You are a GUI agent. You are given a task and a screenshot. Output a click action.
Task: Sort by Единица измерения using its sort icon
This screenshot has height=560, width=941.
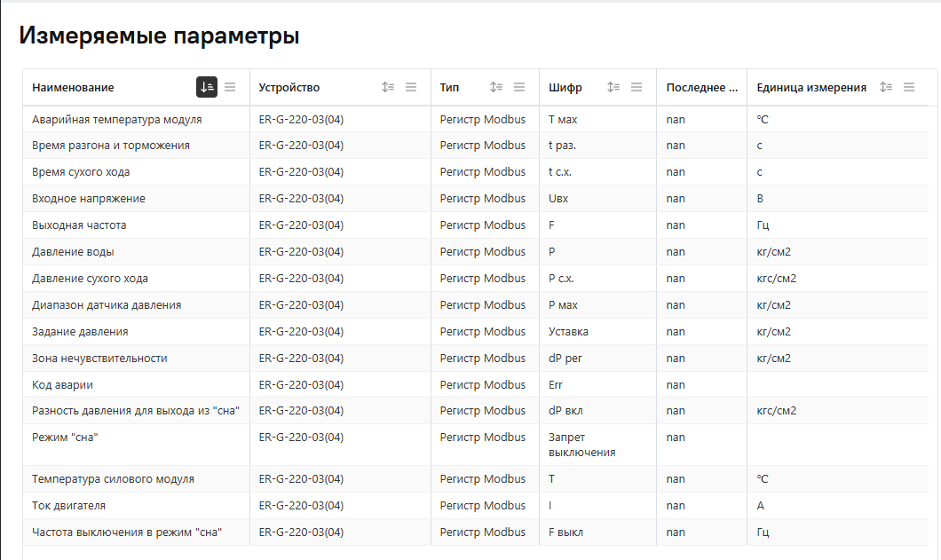click(x=885, y=87)
